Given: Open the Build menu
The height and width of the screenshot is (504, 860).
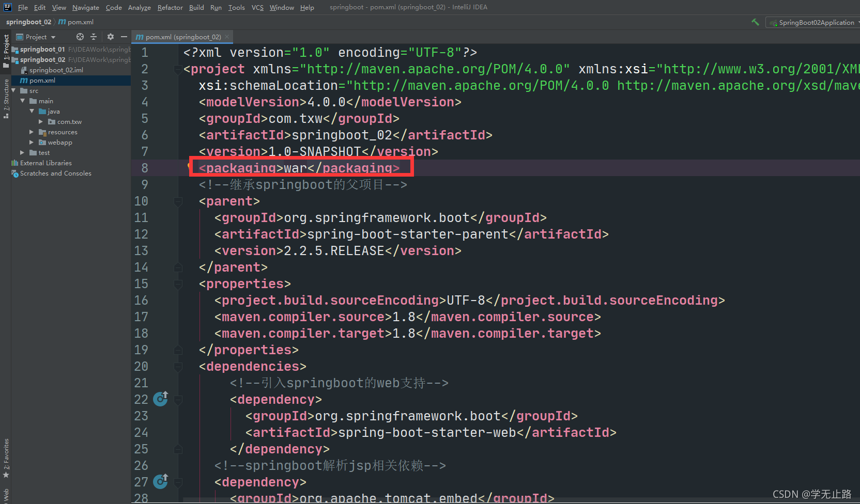Looking at the screenshot, I should click(x=196, y=7).
